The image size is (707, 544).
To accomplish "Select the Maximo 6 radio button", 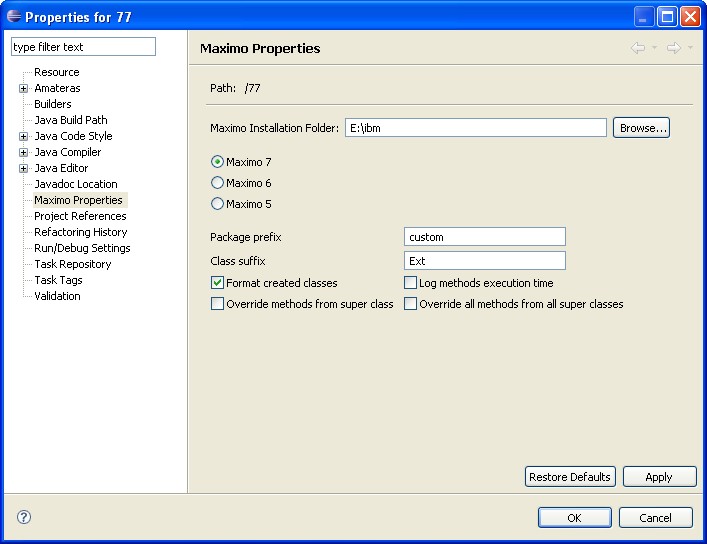I will [217, 183].
